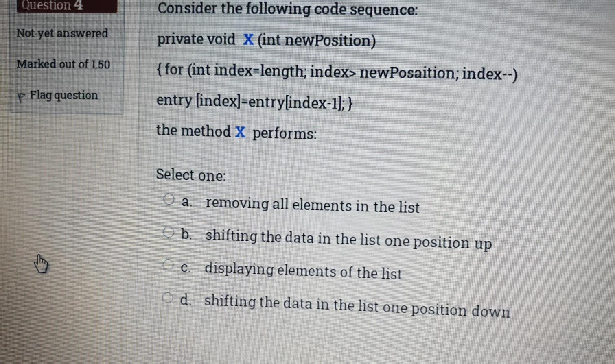Click the blue X in the method signature
615x364 pixels.
(x=248, y=39)
